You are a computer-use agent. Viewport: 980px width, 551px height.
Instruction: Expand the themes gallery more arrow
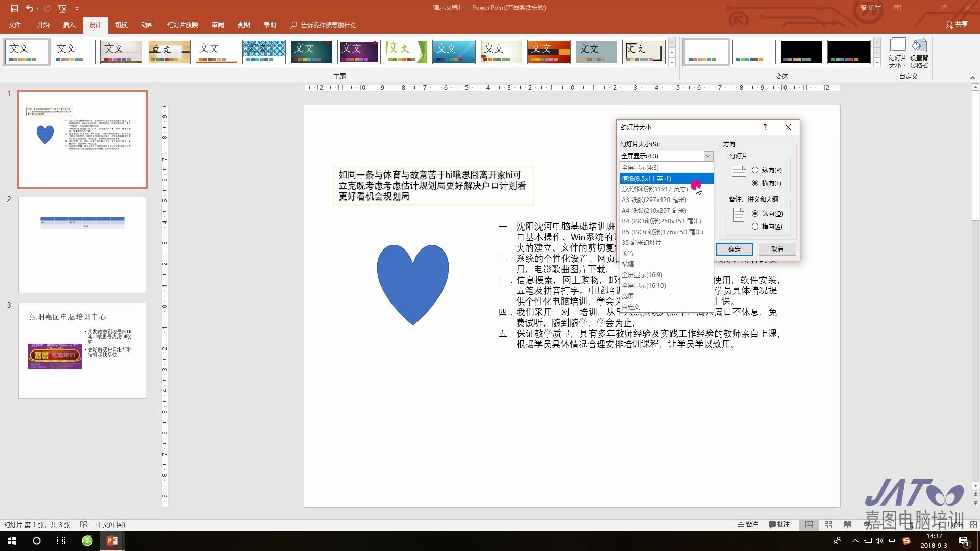point(672,63)
